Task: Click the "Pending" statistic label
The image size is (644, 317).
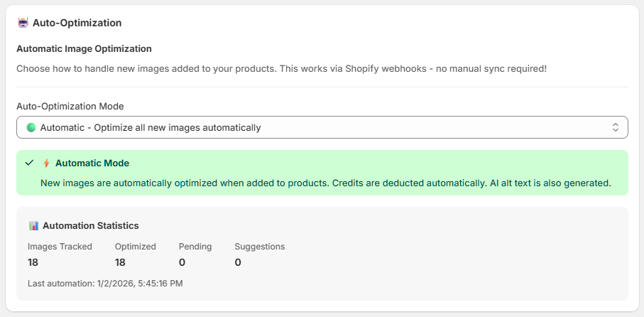Action: coord(195,247)
